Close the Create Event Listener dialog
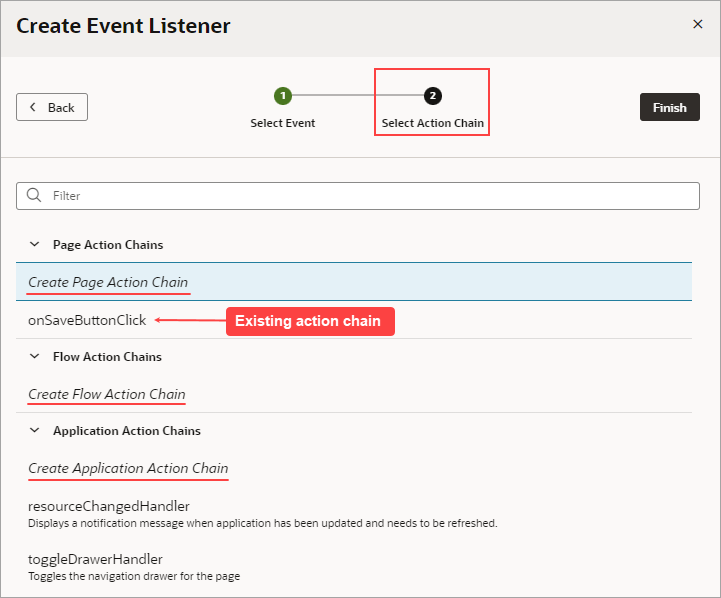This screenshot has height=598, width=721. click(x=698, y=24)
